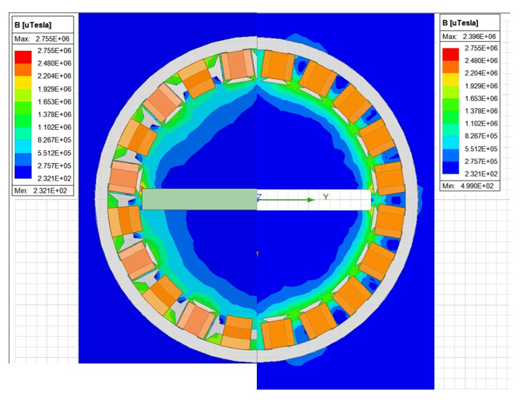Viewport: 532px width, 403px height.
Task: Click the dark blue swatch in right legend
Action: [x=451, y=167]
